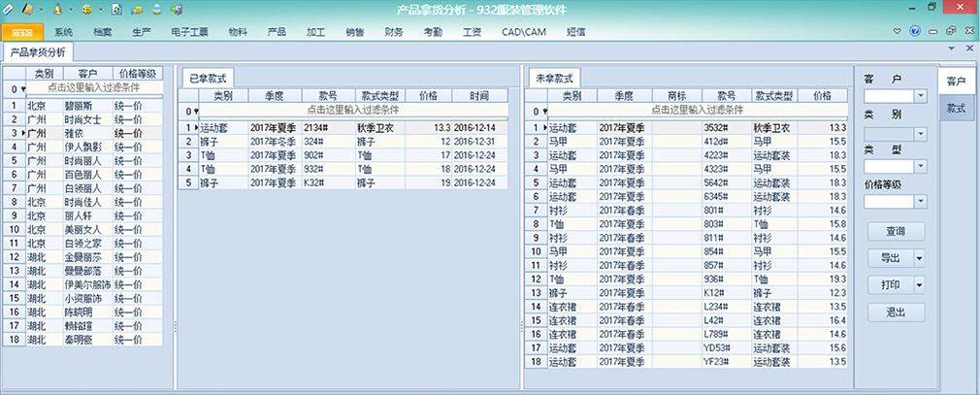980x395 pixels.
Task: Click the 退出 button
Action: [x=897, y=313]
